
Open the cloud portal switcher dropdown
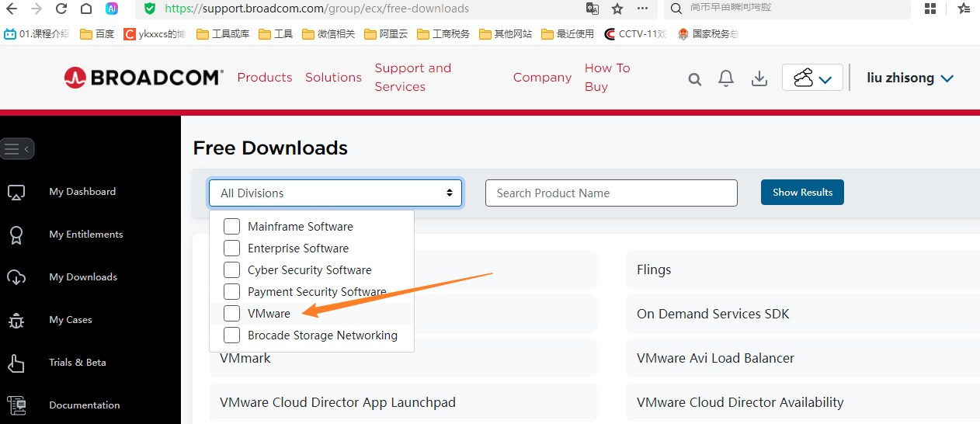coord(812,78)
